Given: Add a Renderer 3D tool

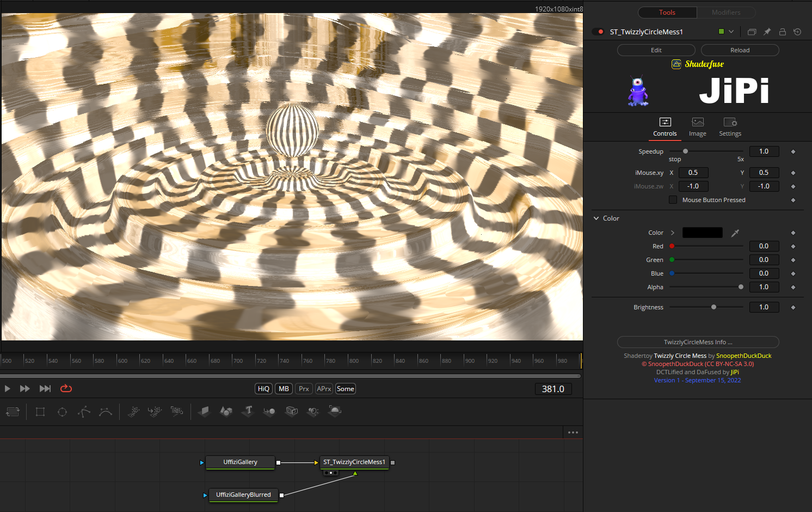Looking at the screenshot, I should (335, 411).
